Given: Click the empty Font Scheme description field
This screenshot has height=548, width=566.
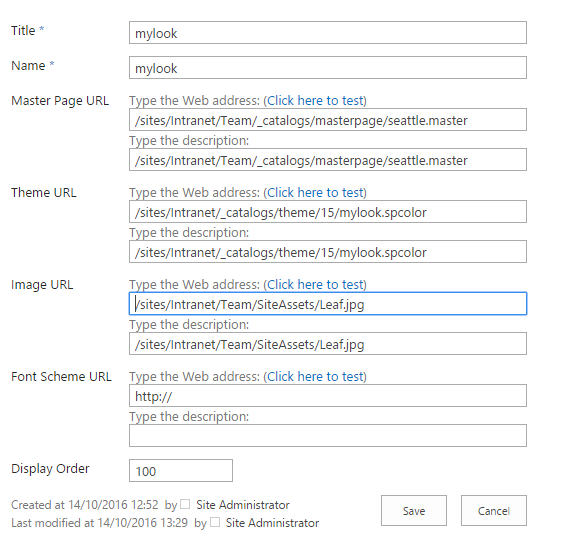Looking at the screenshot, I should pos(328,436).
